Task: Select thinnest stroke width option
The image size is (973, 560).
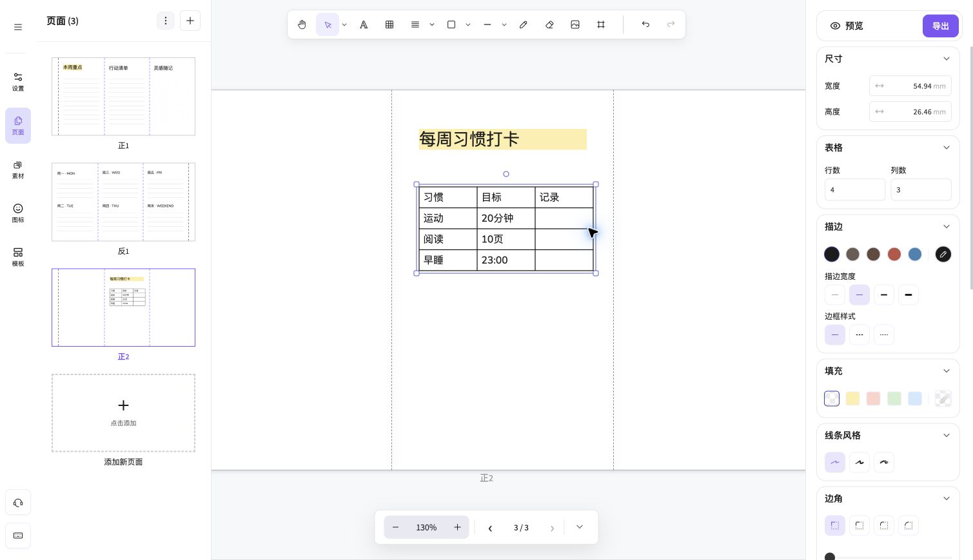Action: (x=835, y=294)
